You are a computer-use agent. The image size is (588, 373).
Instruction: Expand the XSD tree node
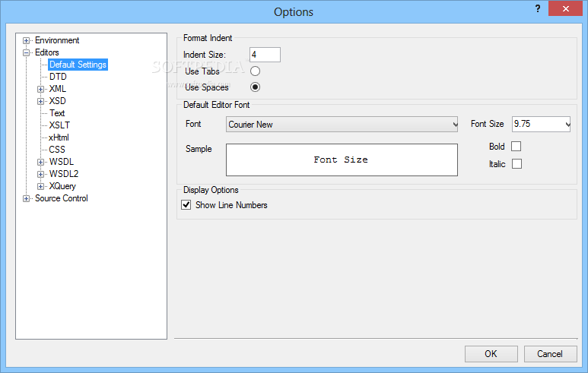(40, 102)
